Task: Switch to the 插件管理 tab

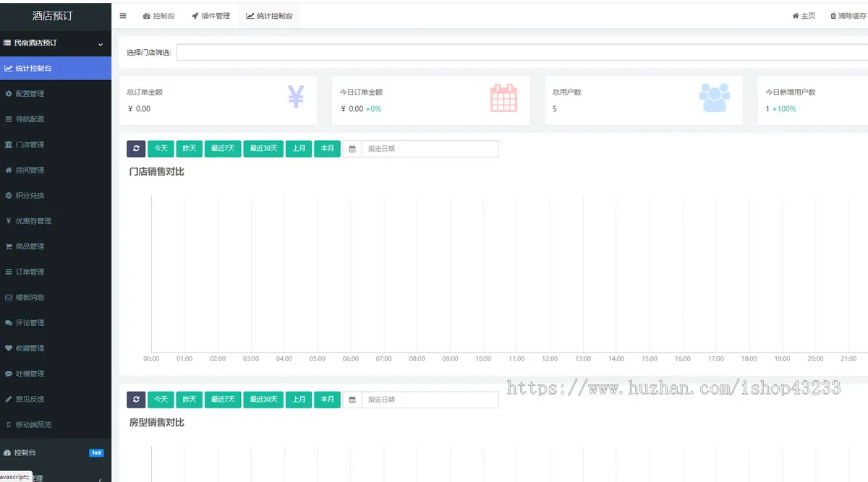Action: click(x=210, y=16)
